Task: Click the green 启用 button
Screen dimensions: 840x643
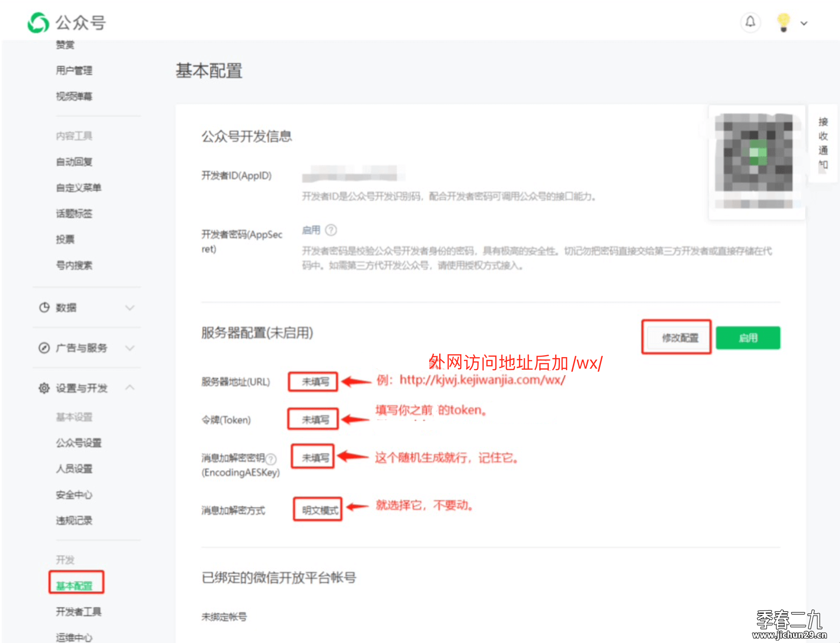Action: 748,338
